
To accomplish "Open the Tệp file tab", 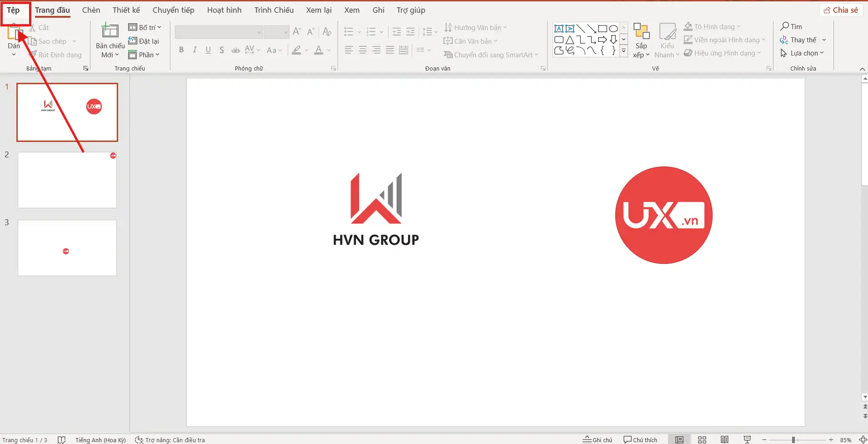I will click(x=13, y=10).
